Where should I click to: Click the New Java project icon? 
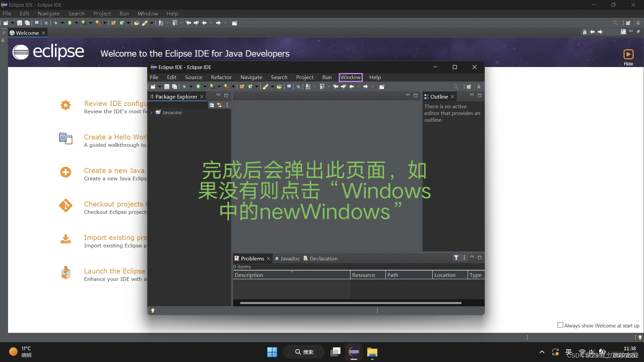coord(243,86)
